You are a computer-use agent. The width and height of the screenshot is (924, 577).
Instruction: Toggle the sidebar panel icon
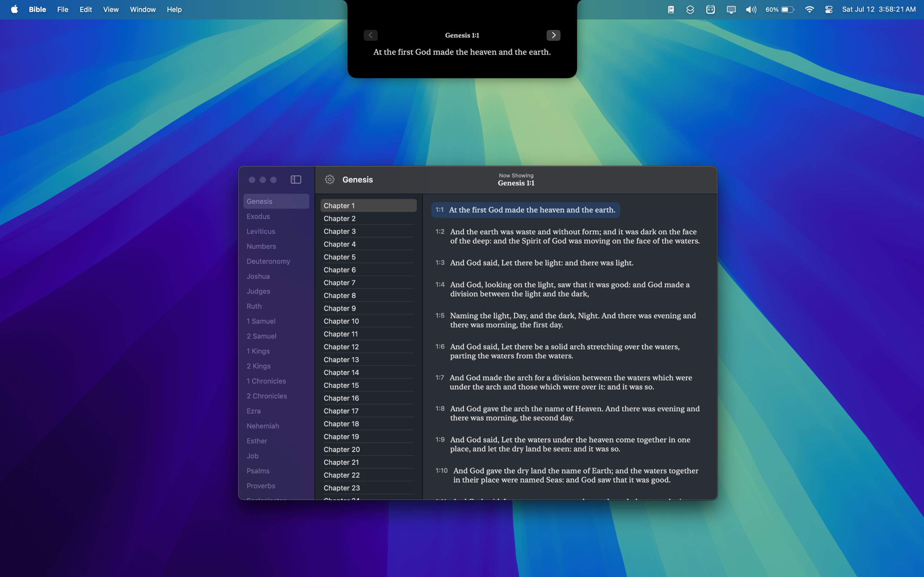coord(296,180)
